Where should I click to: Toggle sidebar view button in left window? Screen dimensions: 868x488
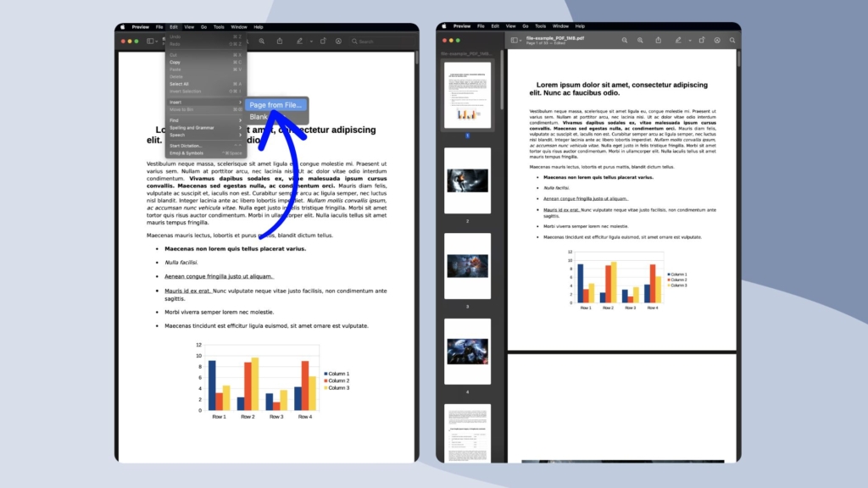(150, 41)
